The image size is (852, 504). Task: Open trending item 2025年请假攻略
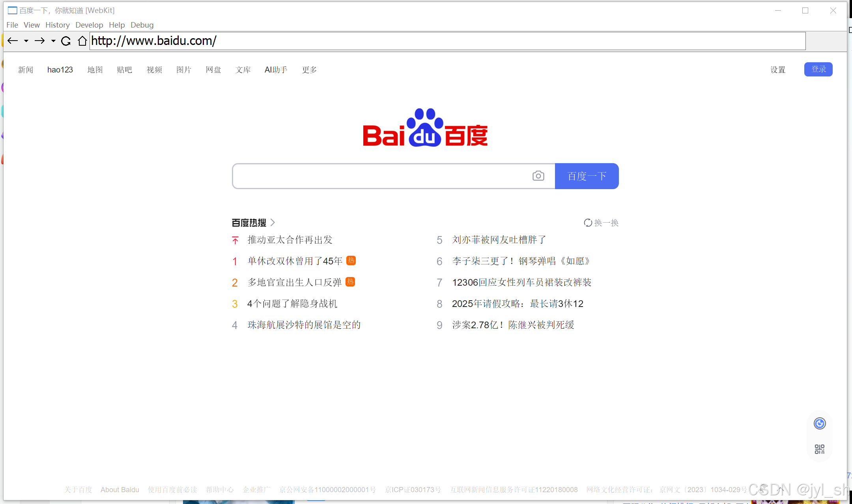(x=518, y=304)
